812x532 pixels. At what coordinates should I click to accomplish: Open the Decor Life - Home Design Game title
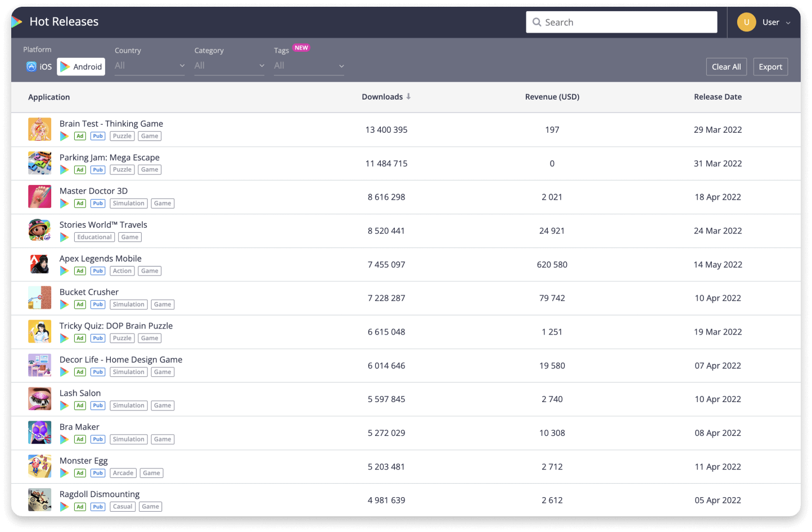(x=121, y=359)
